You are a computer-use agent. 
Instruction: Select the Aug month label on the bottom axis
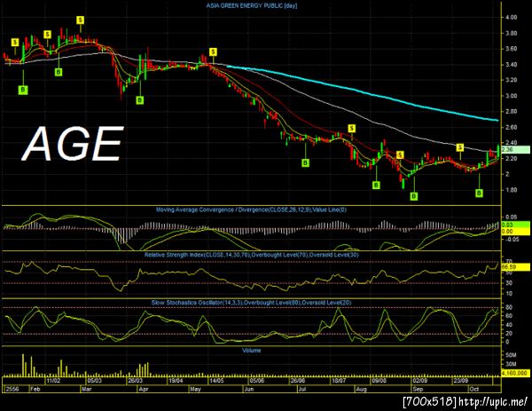[361, 389]
